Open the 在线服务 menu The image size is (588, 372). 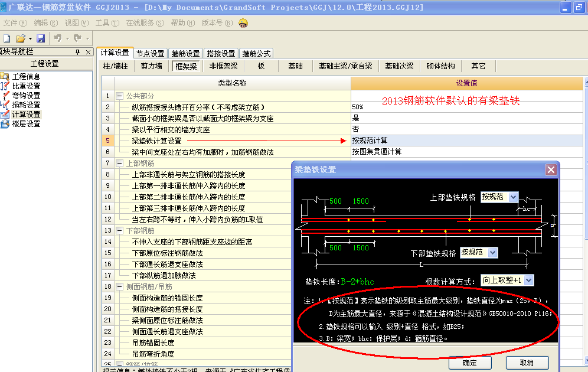(x=145, y=23)
